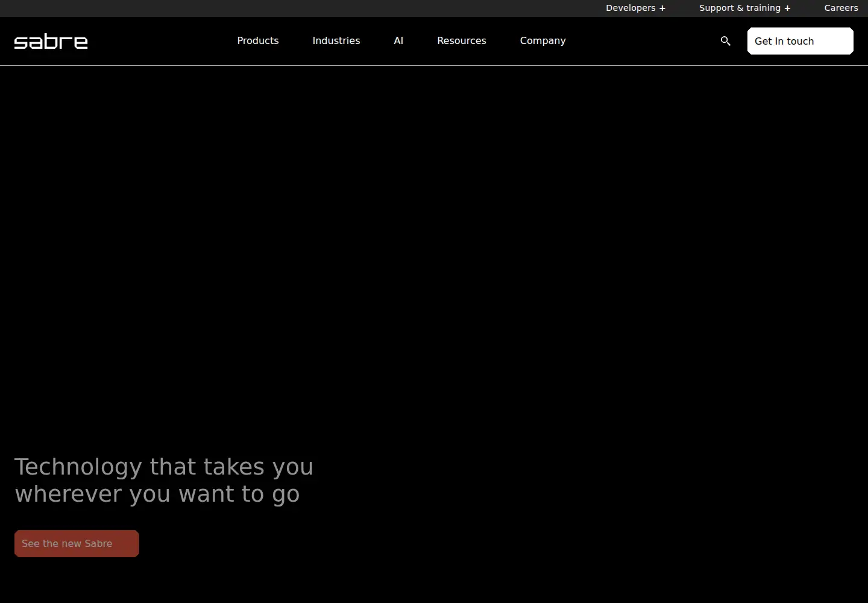The width and height of the screenshot is (868, 603).
Task: Expand the Developers plus menu
Action: [636, 8]
